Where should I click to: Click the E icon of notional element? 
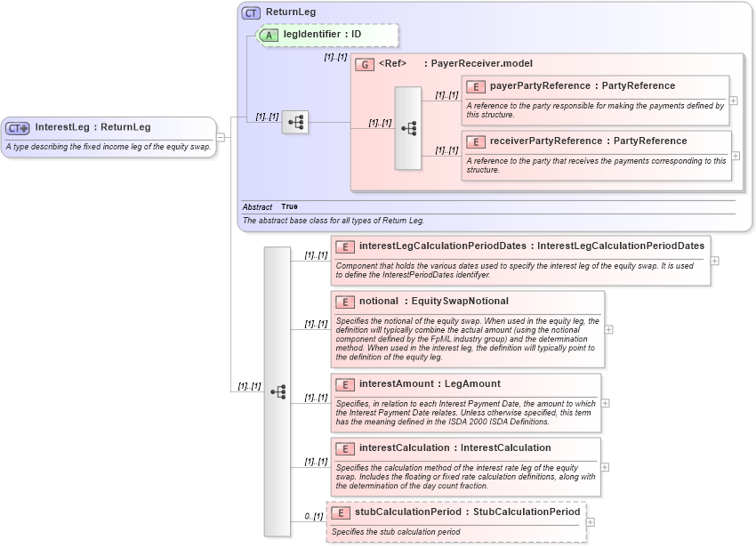pos(345,302)
